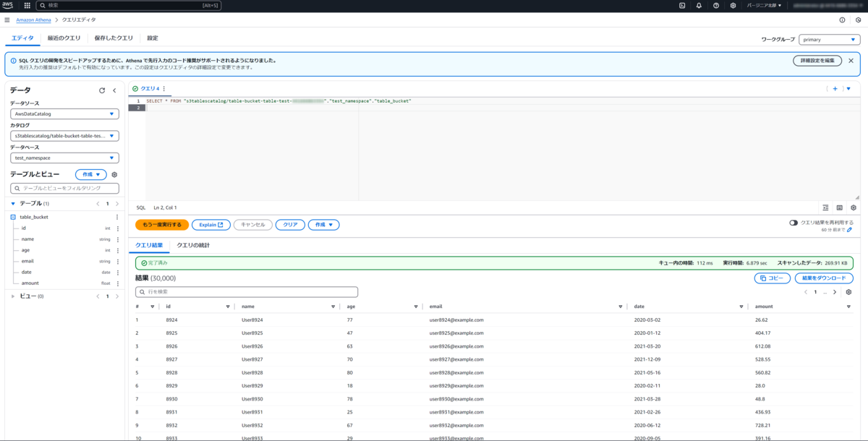The image size is (868, 441).
Task: Dismiss the typeahead info banner
Action: pos(851,61)
